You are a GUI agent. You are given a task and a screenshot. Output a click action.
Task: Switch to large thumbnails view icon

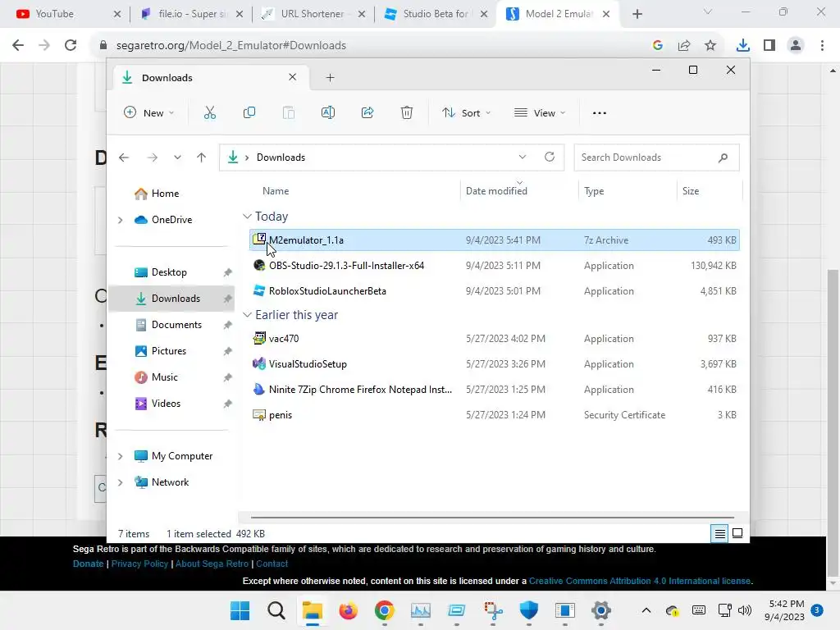(x=737, y=533)
